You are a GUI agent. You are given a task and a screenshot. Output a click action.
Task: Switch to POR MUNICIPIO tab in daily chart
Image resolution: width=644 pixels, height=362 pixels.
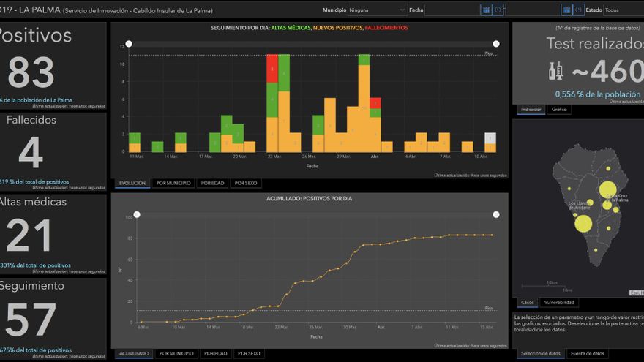(173, 184)
